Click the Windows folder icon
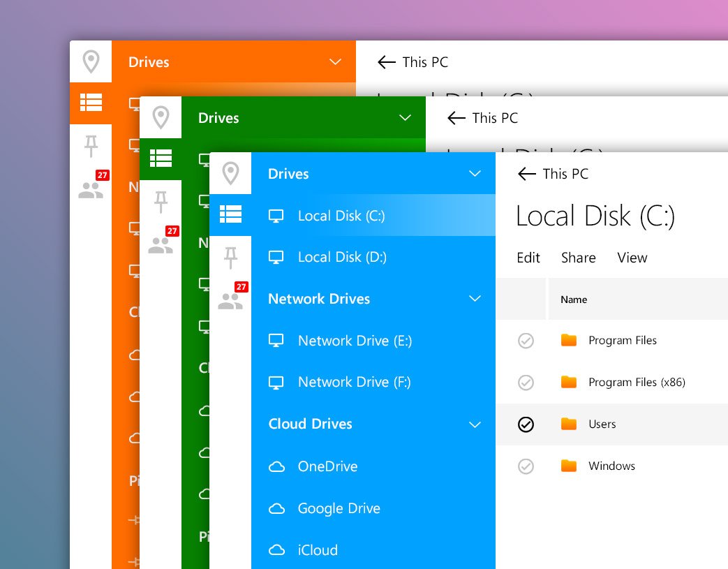The image size is (728, 569). pyautogui.click(x=569, y=466)
